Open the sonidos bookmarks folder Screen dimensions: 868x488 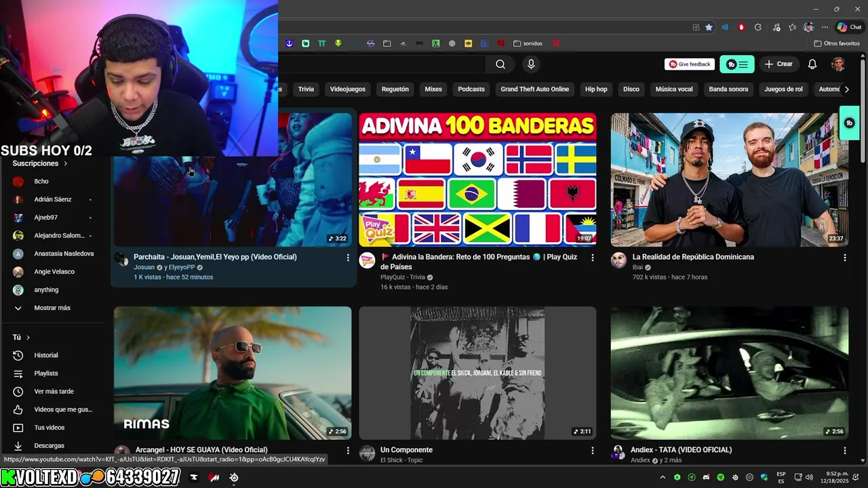click(528, 43)
